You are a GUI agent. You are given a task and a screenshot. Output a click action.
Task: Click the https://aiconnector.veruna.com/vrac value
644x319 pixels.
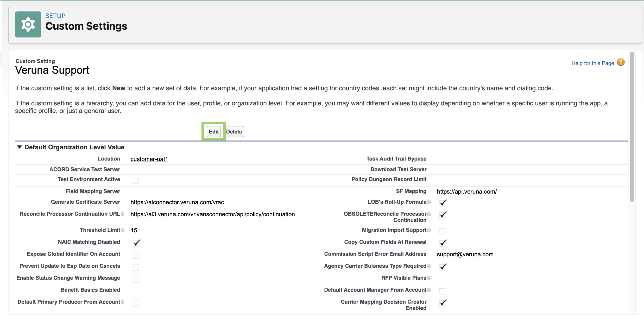[177, 202]
